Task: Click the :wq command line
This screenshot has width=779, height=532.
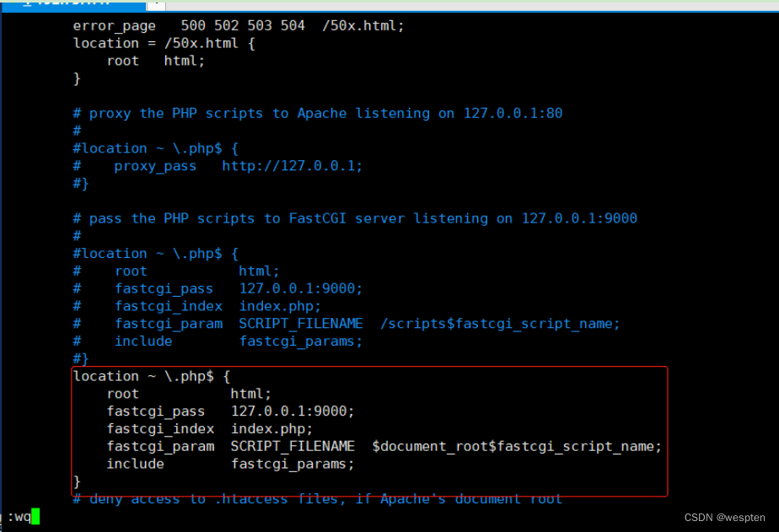Action: (x=19, y=516)
